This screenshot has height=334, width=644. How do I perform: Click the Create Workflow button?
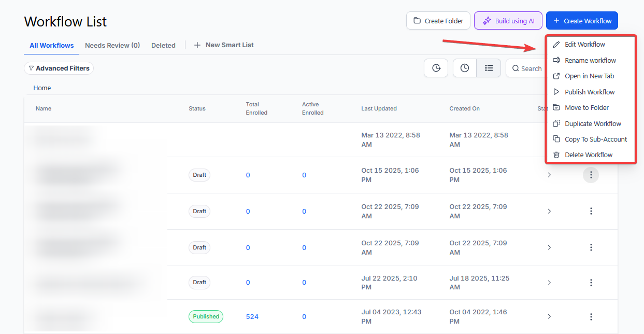582,21
